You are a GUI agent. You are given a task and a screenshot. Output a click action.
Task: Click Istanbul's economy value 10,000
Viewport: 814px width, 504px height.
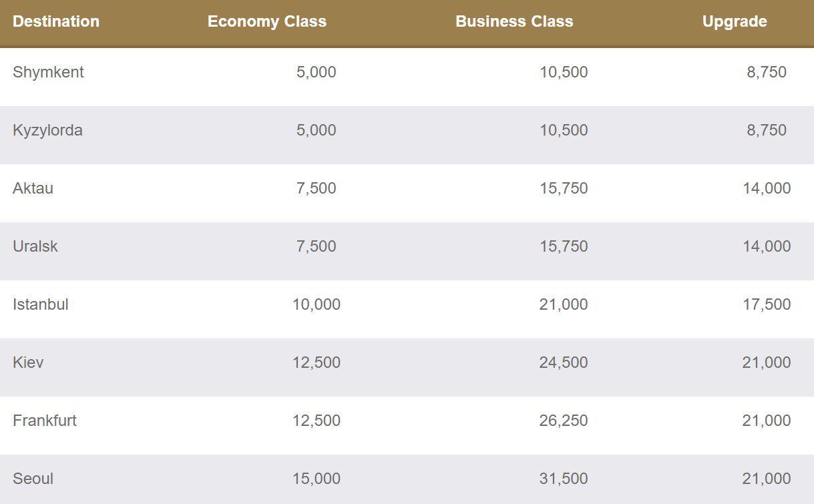click(317, 304)
